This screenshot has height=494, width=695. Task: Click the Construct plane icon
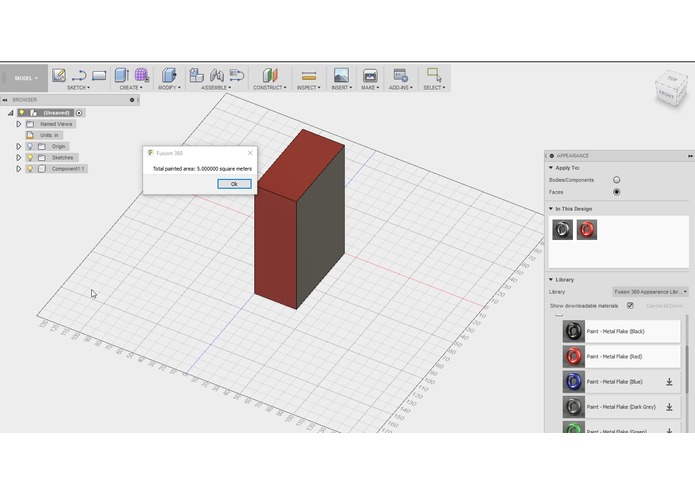pos(269,75)
